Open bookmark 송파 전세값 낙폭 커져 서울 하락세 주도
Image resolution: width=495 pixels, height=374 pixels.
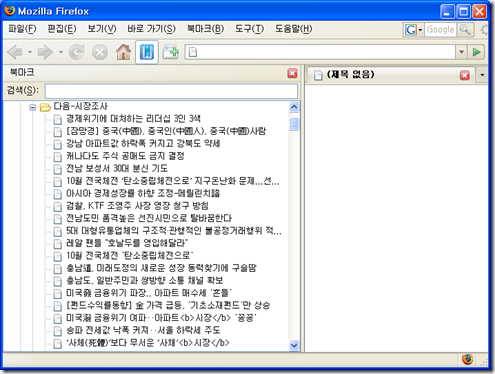[143, 330]
